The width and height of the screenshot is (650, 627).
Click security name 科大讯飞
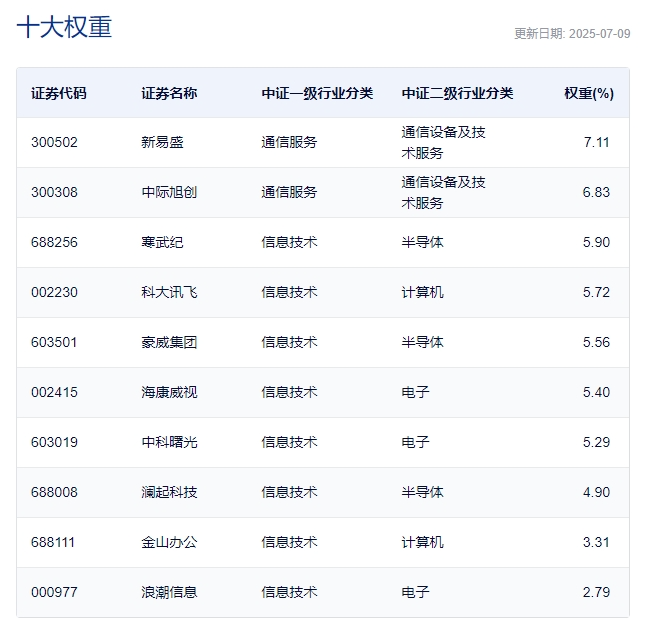(x=169, y=293)
